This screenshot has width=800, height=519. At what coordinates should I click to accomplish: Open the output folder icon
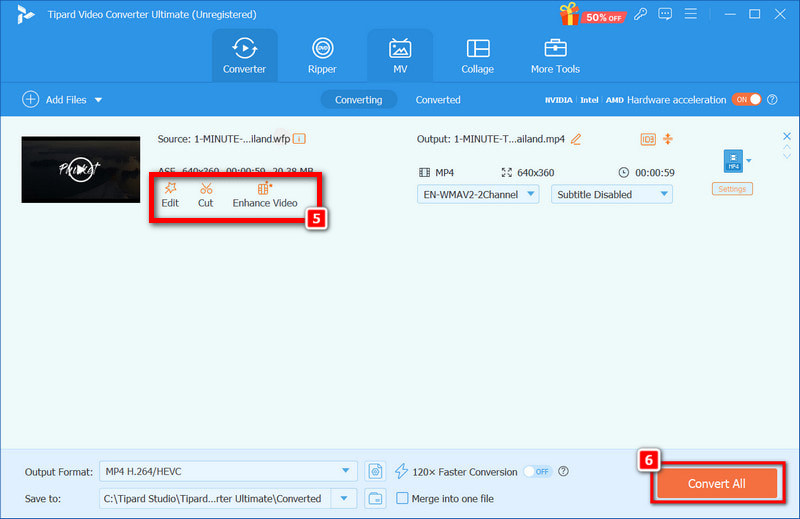pos(376,499)
